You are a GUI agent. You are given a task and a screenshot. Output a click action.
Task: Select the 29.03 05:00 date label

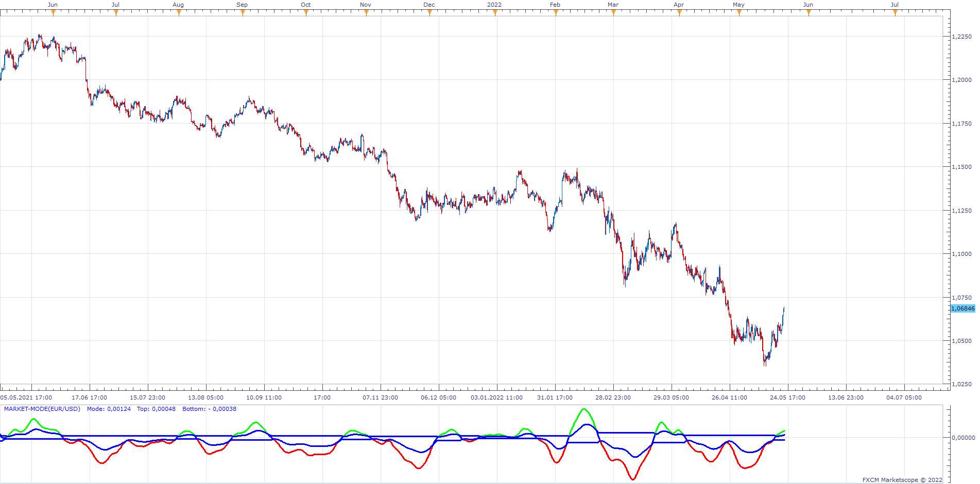click(672, 397)
